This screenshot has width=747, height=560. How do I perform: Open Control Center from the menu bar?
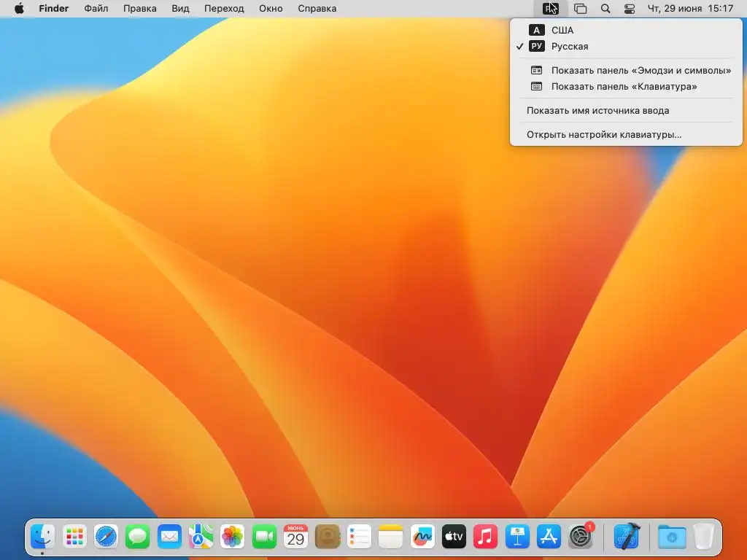click(x=630, y=9)
